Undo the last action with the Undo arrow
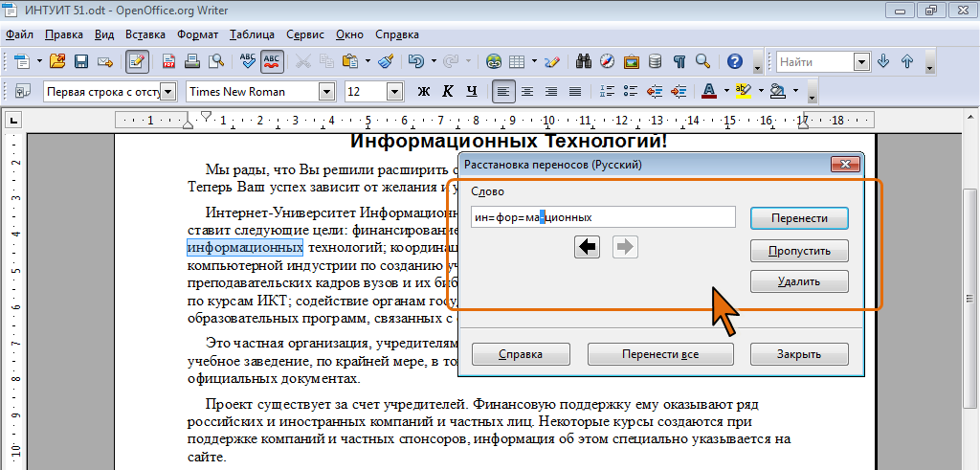This screenshot has width=980, height=470. 416,61
